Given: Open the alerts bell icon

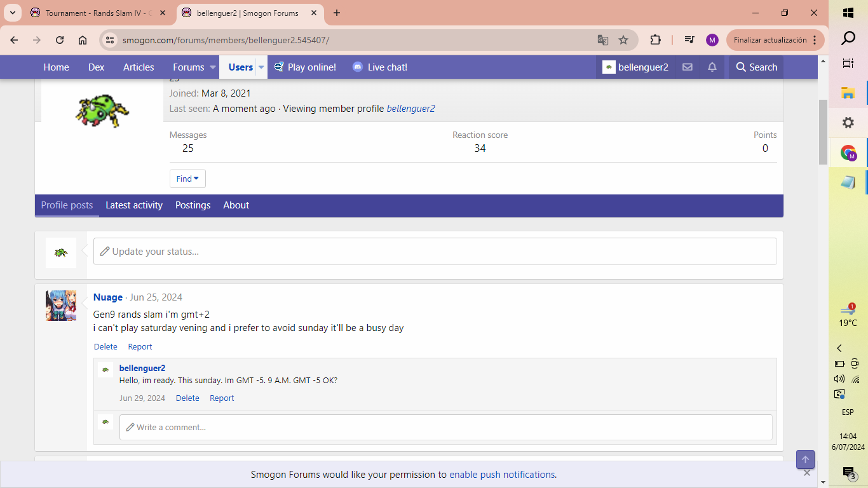Looking at the screenshot, I should coord(712,67).
